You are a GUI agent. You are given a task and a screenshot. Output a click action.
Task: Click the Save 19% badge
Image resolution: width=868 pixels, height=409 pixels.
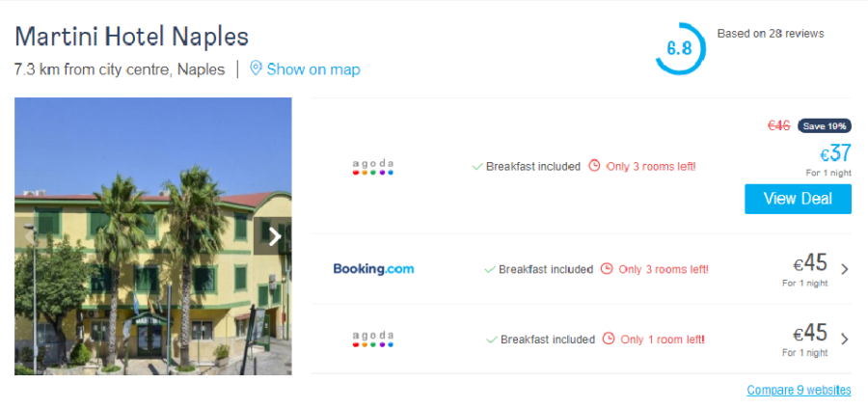coord(824,125)
